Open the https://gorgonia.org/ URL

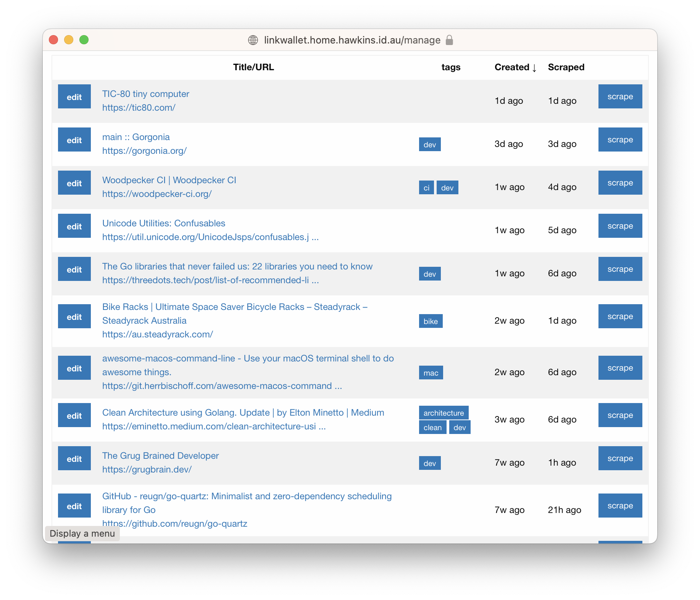[144, 151]
